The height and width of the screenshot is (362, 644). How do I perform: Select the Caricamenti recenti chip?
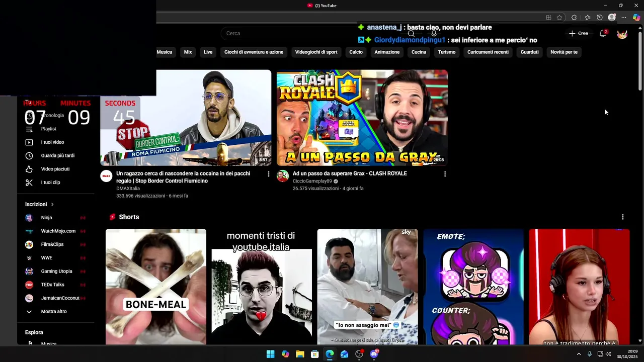click(488, 52)
